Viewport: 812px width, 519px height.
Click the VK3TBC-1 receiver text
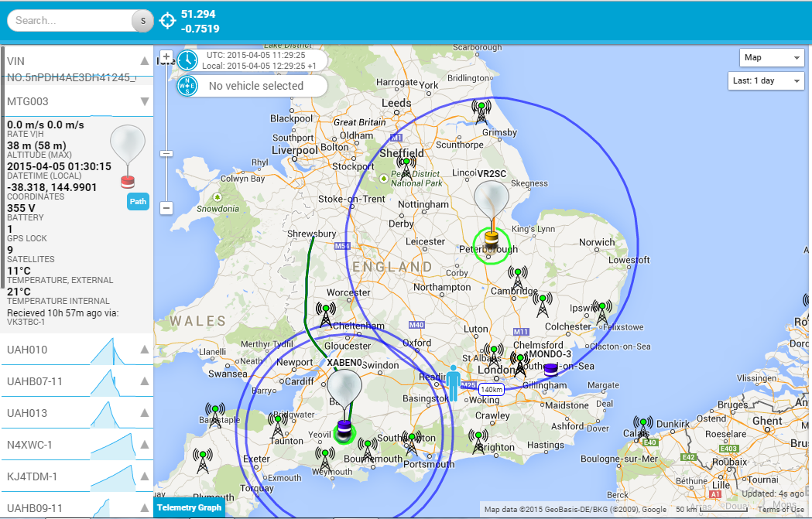[x=26, y=322]
